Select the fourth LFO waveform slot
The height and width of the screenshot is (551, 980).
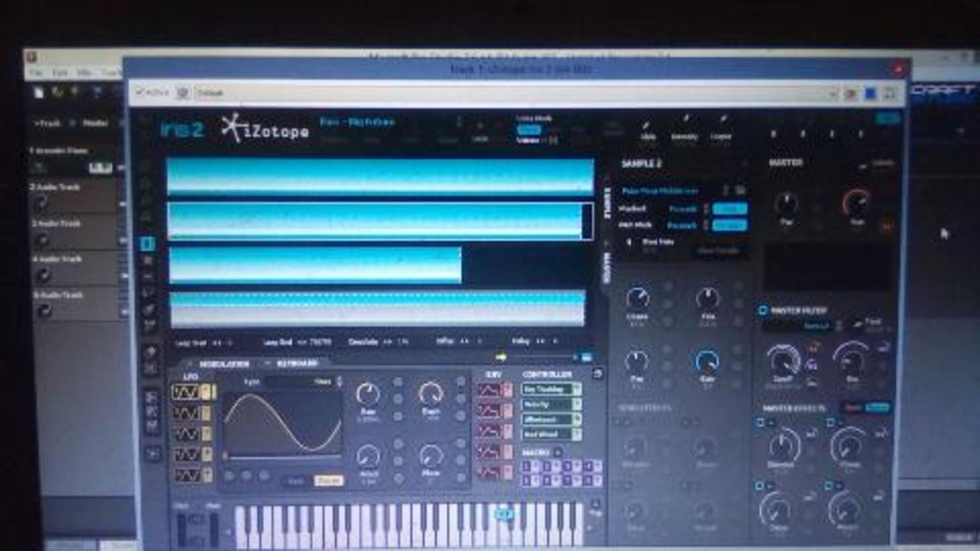point(187,455)
